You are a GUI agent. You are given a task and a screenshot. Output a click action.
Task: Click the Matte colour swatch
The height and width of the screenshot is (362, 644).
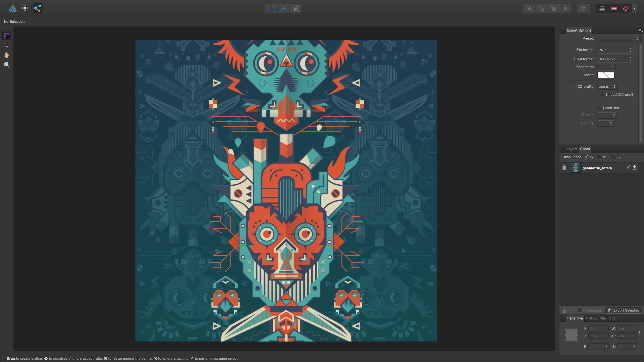(x=606, y=75)
